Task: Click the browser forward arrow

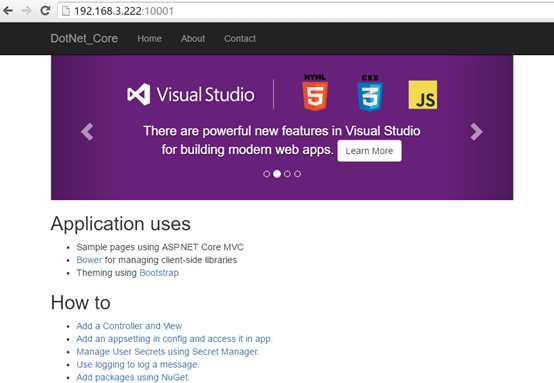Action: tap(27, 11)
